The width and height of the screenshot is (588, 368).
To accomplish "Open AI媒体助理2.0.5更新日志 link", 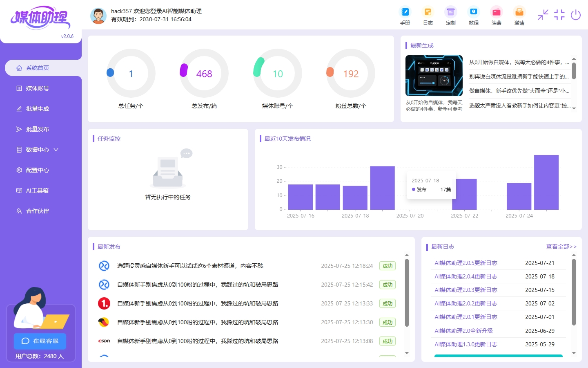I will (x=465, y=263).
